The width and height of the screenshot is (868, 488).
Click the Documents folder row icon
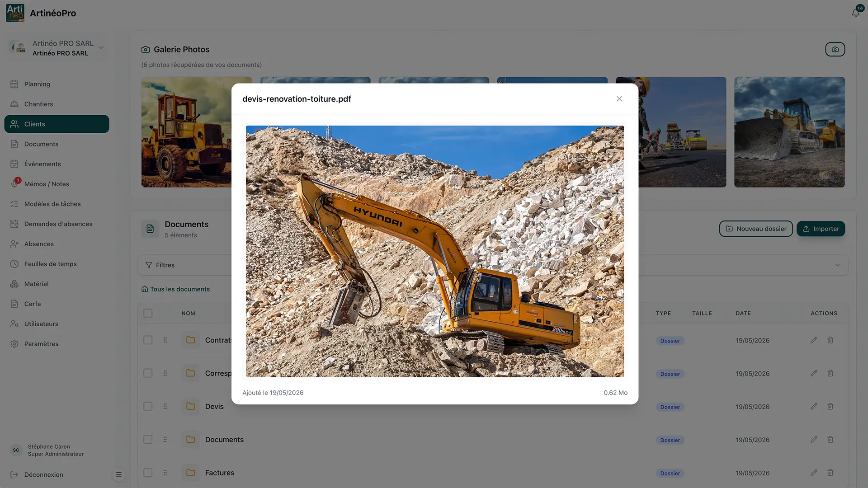pyautogui.click(x=191, y=440)
